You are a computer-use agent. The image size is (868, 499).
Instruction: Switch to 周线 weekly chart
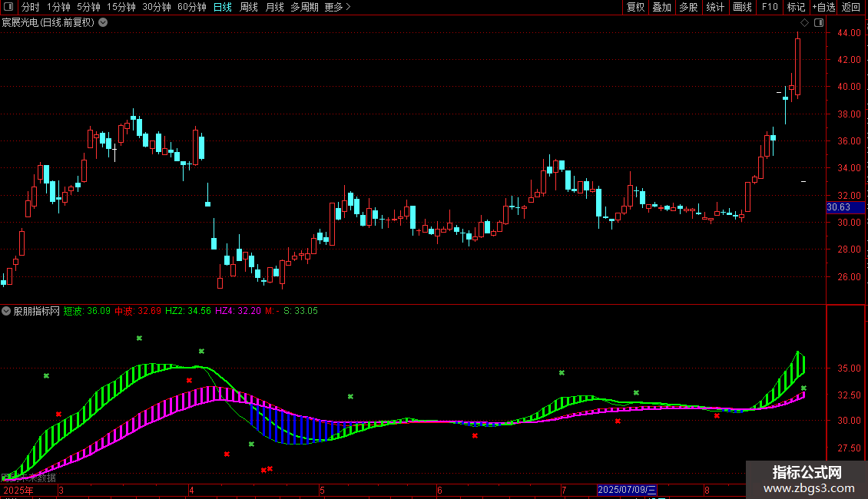point(249,7)
